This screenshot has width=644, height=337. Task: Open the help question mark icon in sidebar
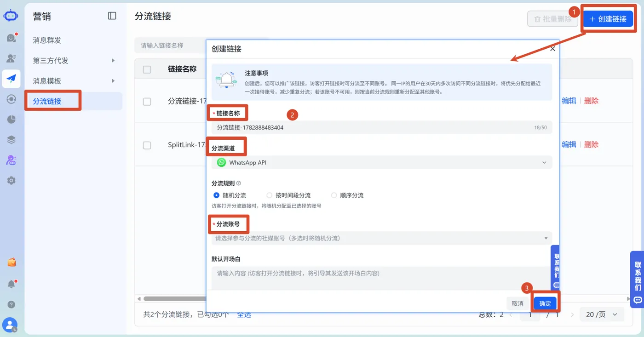pyautogui.click(x=11, y=304)
